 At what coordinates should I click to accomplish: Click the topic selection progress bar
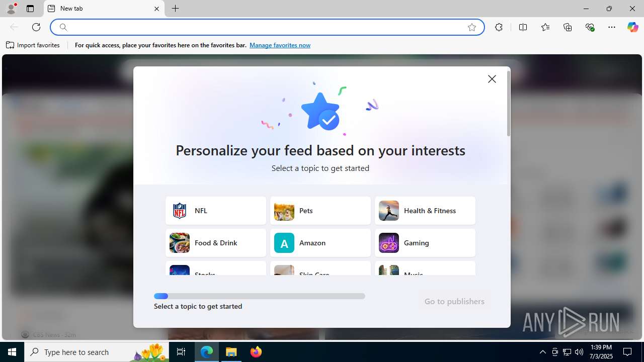point(260,296)
